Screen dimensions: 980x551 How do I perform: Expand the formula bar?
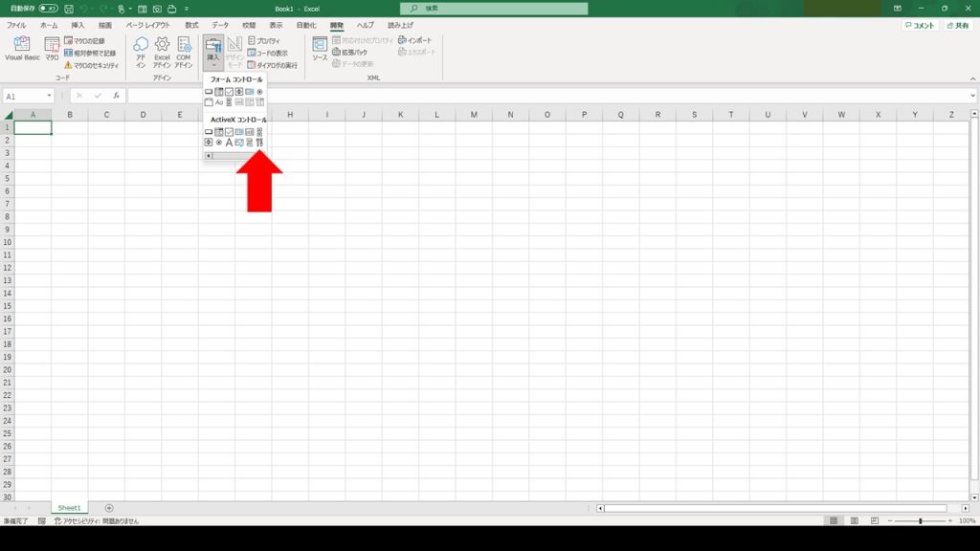point(971,96)
